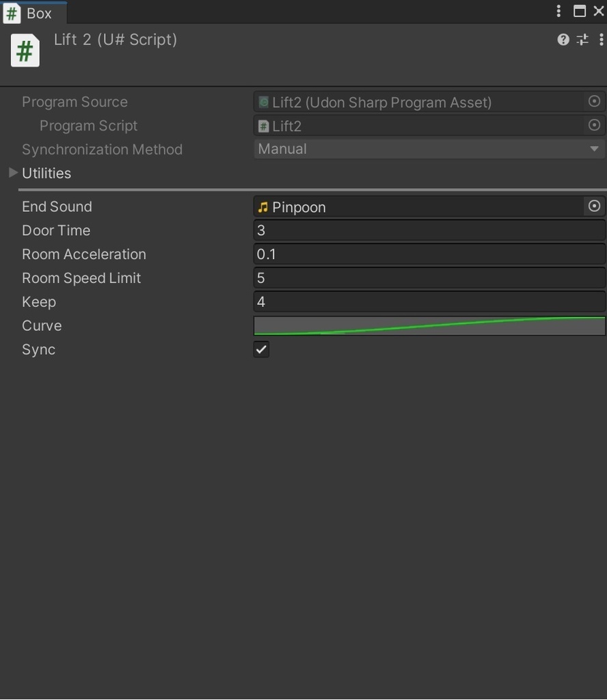Screen dimensions: 607x700
Task: Open the Curve editor field
Action: (429, 326)
